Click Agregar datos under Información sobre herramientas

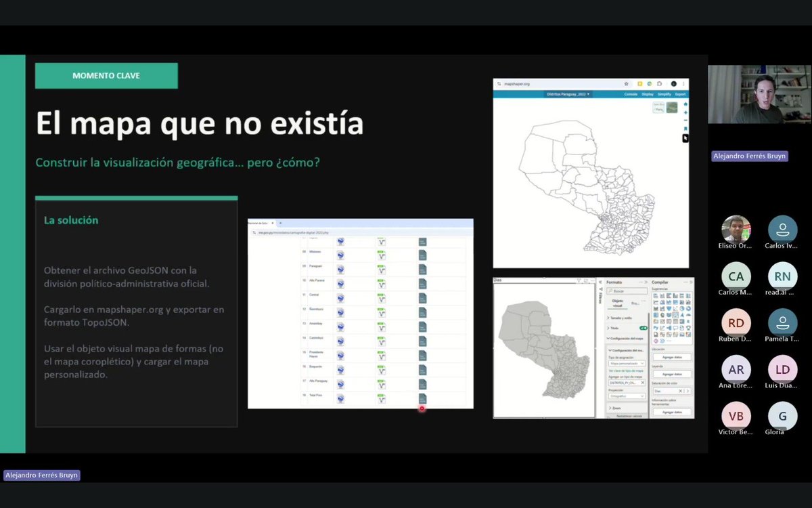[672, 412]
